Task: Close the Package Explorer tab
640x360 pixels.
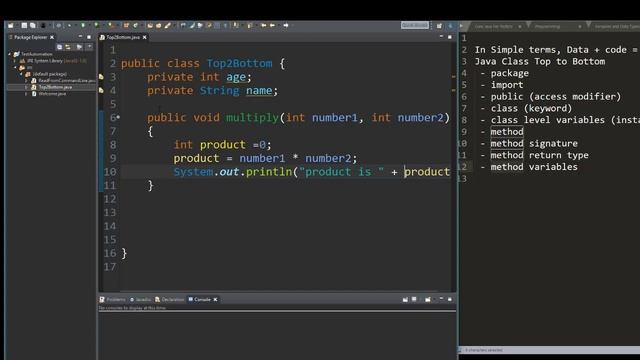Action: (52, 37)
